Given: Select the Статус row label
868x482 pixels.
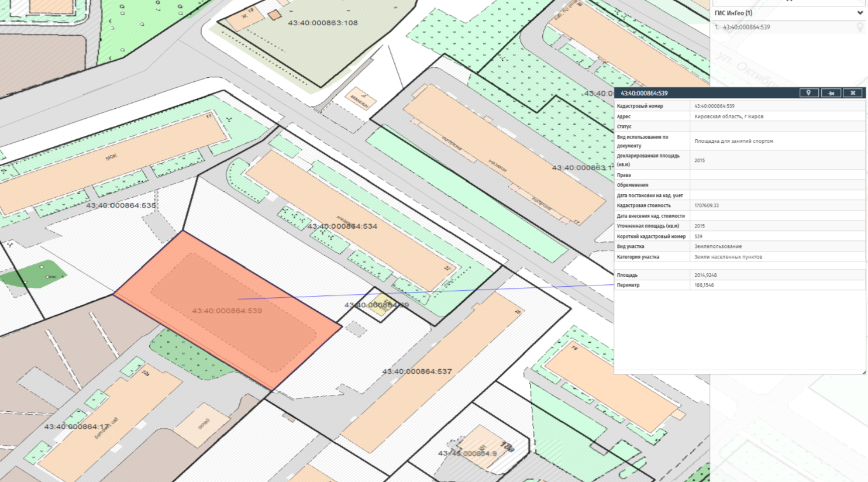Looking at the screenshot, I should [x=624, y=126].
